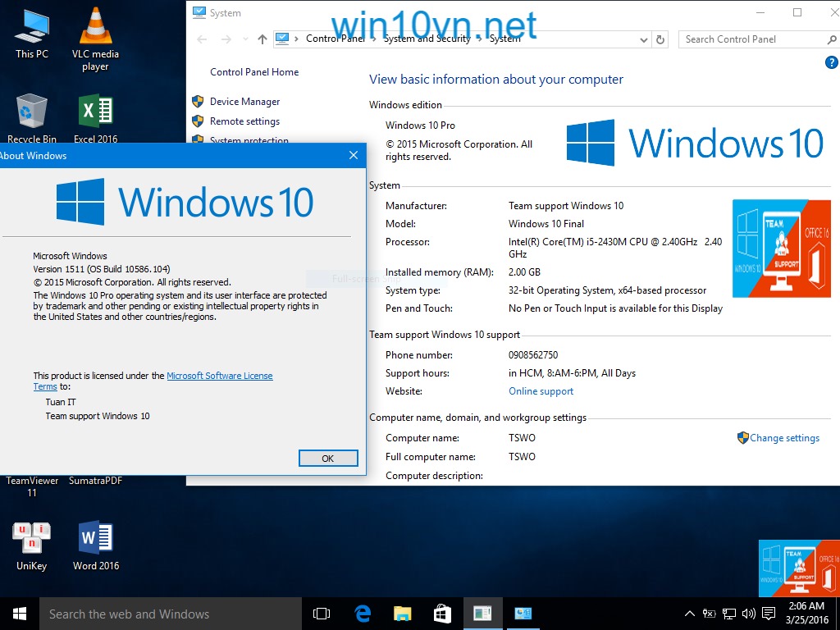Select the Windows 10 Pro edition text
This screenshot has height=630, width=840.
pyautogui.click(x=420, y=126)
